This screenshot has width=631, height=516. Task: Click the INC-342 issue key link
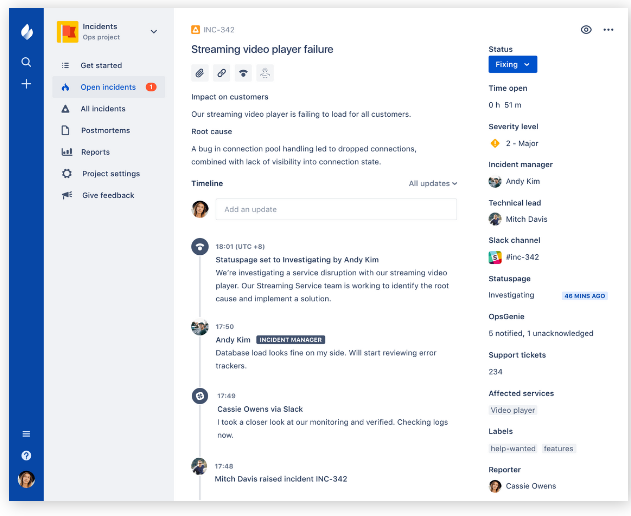219,30
